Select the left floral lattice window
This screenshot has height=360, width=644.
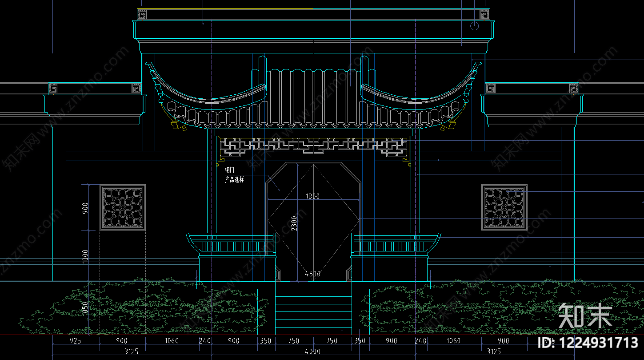tap(123, 208)
